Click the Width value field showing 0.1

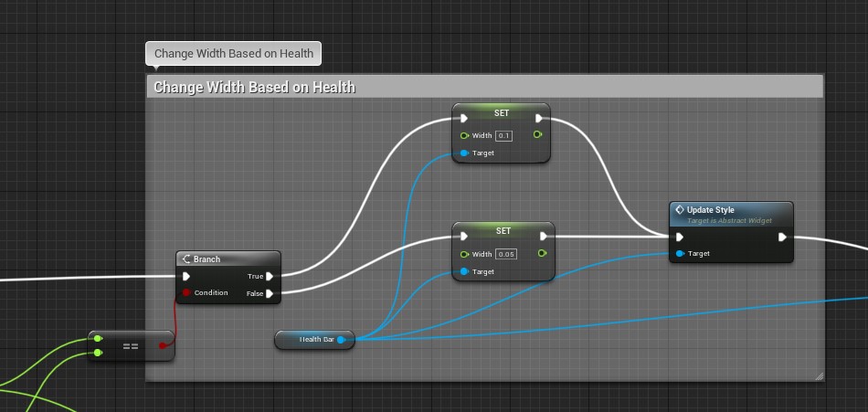click(x=503, y=136)
